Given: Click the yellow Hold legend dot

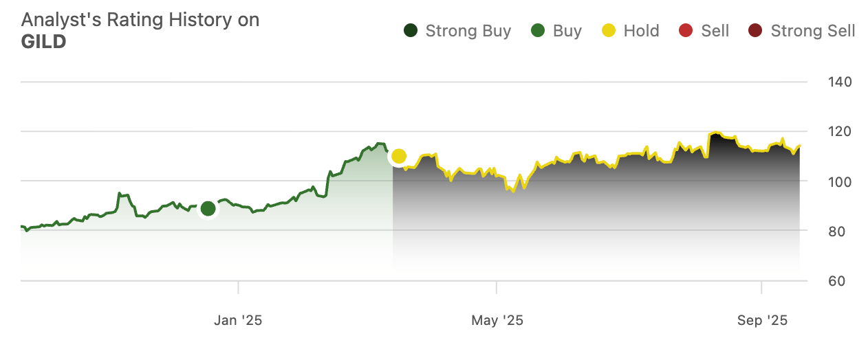Looking at the screenshot, I should point(609,31).
